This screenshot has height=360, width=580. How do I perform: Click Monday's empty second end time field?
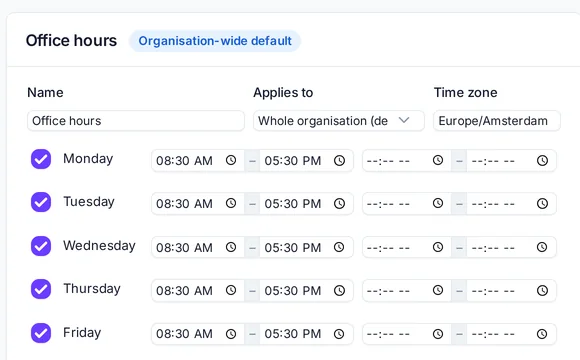click(511, 161)
